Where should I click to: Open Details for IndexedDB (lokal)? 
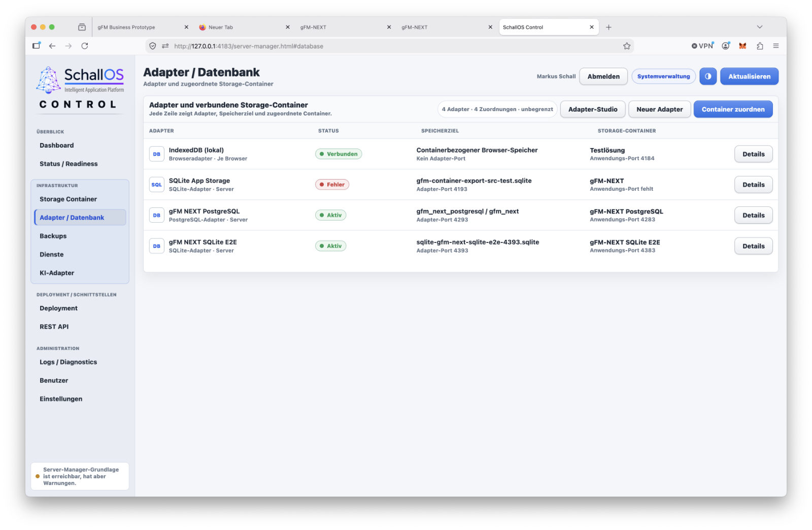753,154
